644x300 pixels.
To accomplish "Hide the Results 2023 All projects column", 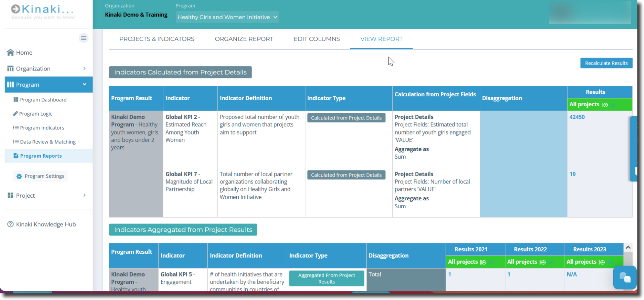I will click(610, 262).
